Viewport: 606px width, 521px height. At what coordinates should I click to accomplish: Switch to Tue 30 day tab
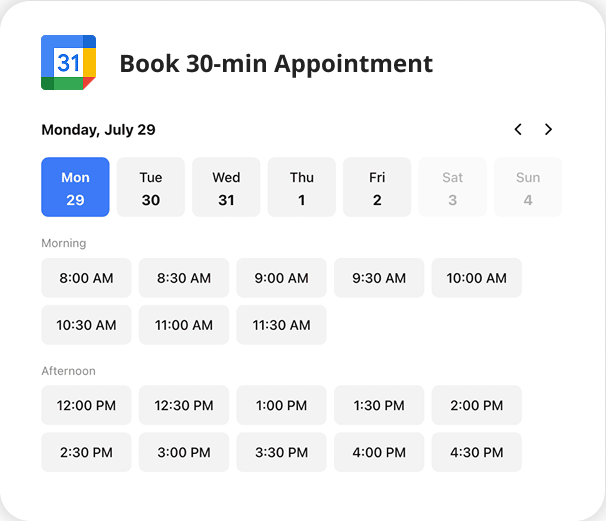click(151, 187)
